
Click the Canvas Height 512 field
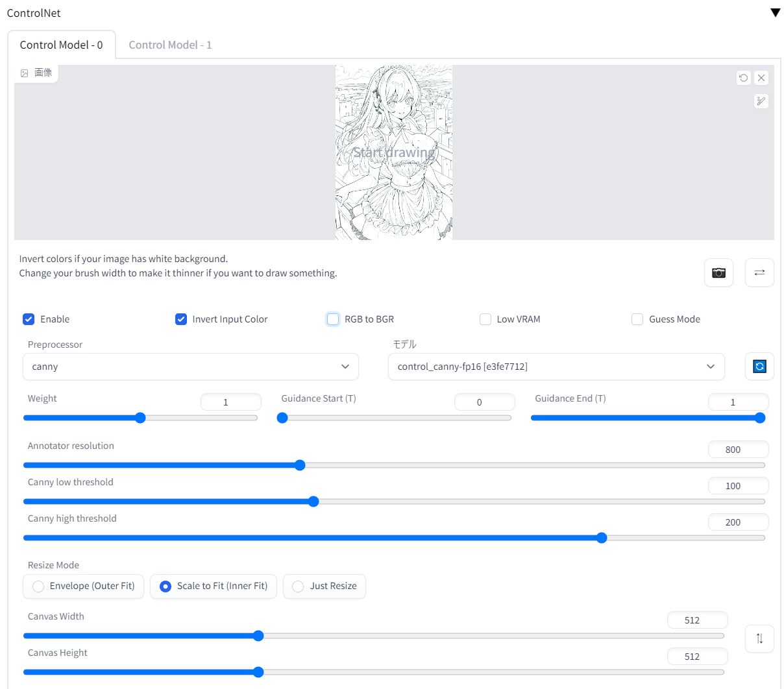pos(698,657)
